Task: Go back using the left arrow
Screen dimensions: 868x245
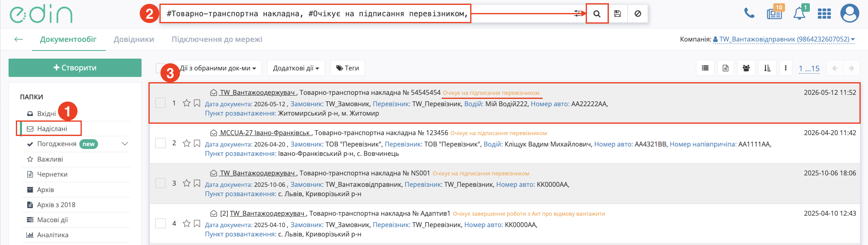Action: tap(18, 39)
